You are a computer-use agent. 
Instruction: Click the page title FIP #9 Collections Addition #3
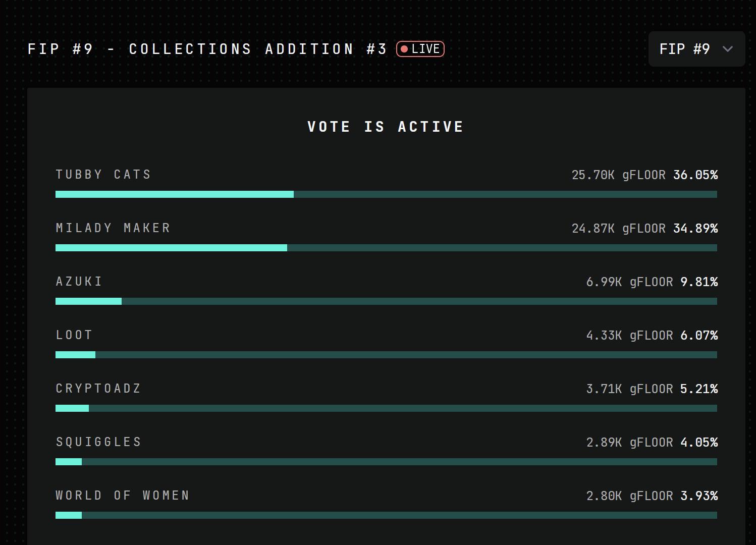[x=207, y=49]
